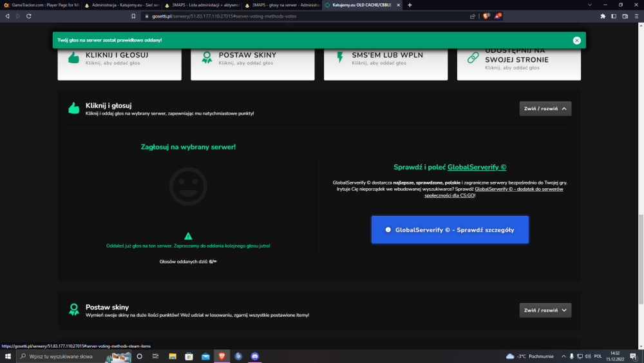This screenshot has width=644, height=363.
Task: Click the share icon in address bar
Action: (x=472, y=16)
